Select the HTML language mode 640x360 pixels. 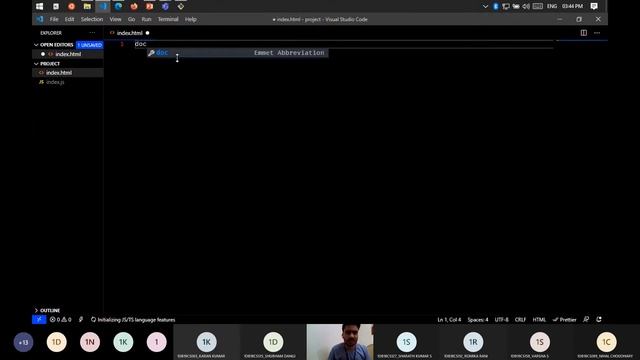pyautogui.click(x=539, y=320)
